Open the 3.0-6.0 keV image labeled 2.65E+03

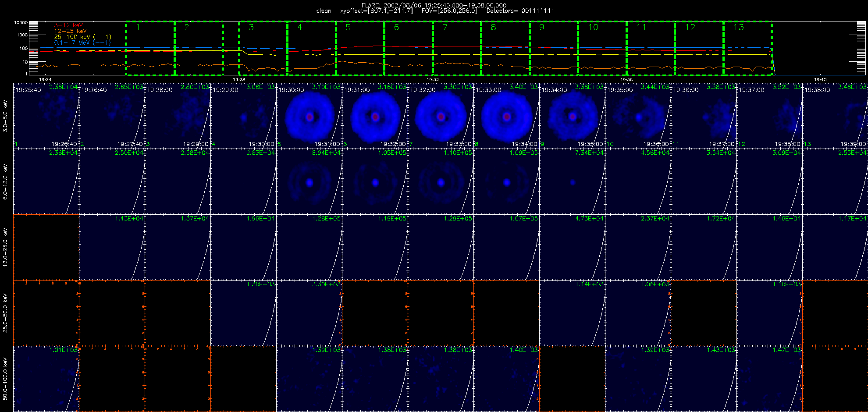(x=112, y=116)
